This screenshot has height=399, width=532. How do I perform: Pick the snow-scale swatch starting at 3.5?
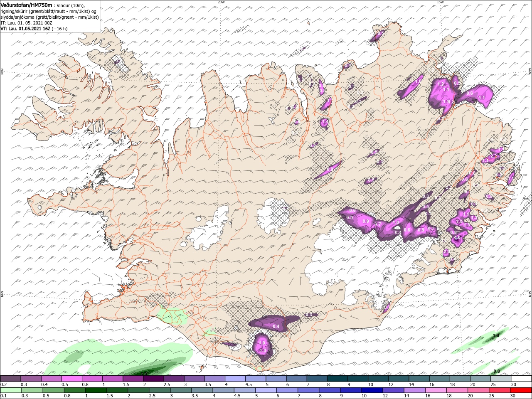214,379
